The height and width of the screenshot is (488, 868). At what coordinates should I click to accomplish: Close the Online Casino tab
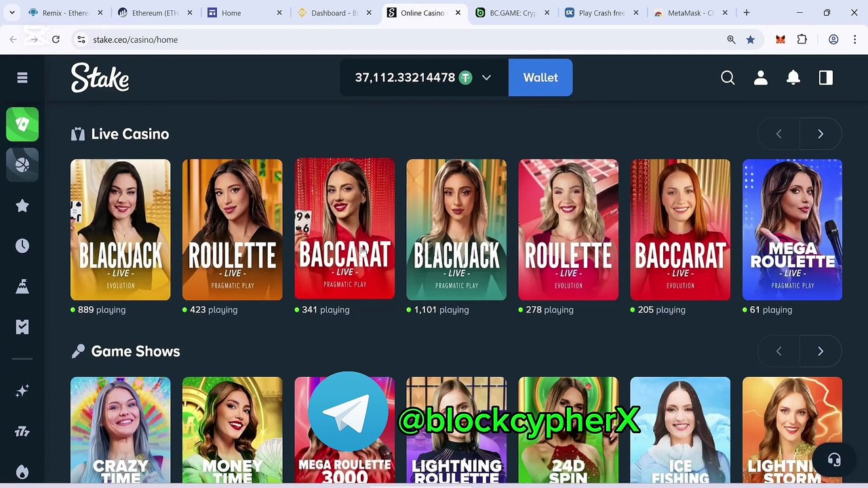458,13
